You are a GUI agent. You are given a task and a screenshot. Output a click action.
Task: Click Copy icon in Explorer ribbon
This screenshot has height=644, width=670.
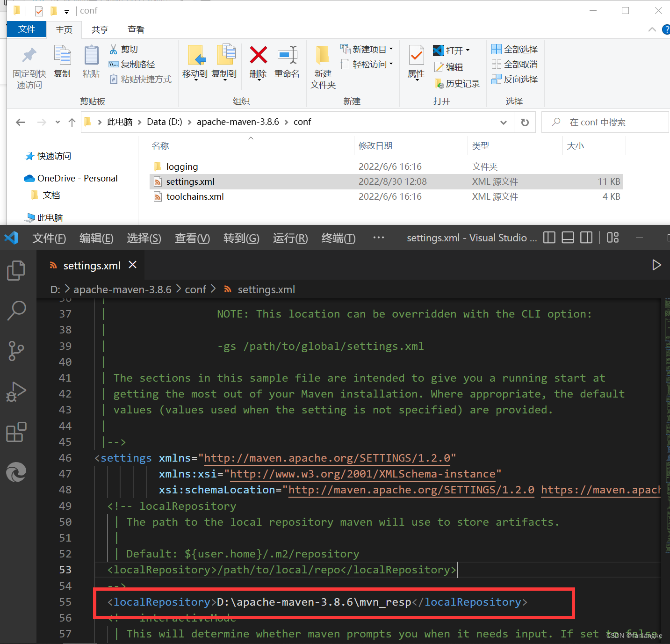62,62
